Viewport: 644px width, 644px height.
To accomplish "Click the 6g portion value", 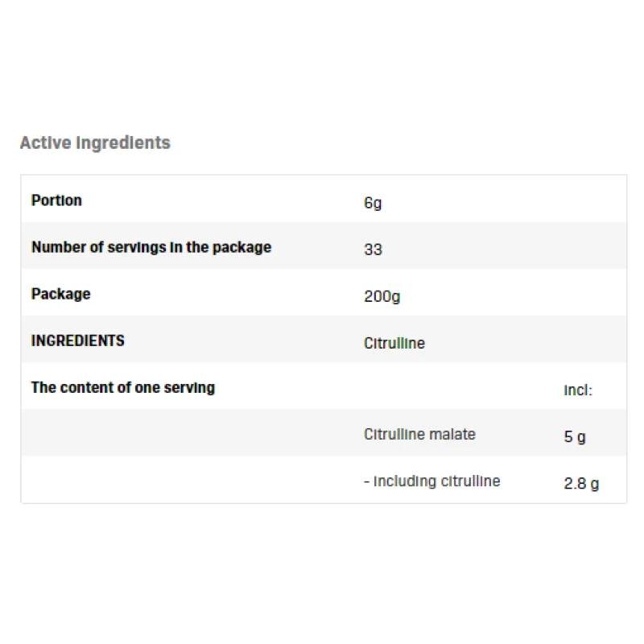I will [x=373, y=203].
